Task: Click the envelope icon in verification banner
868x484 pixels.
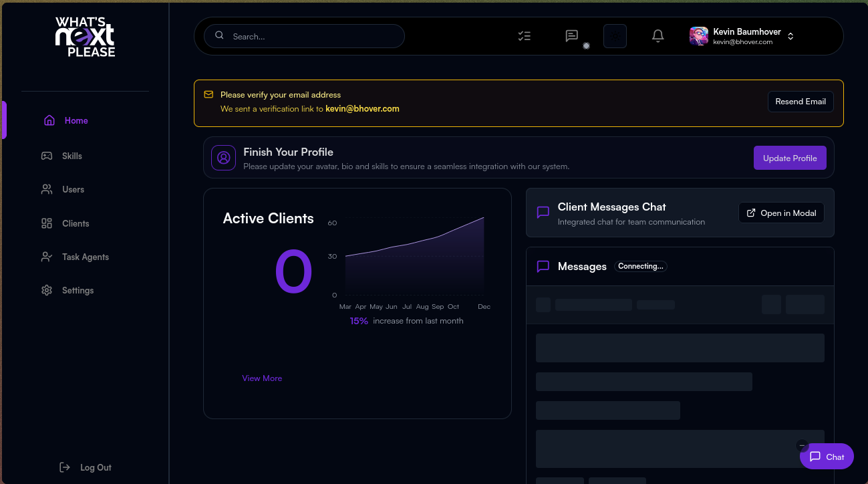Action: [x=208, y=95]
